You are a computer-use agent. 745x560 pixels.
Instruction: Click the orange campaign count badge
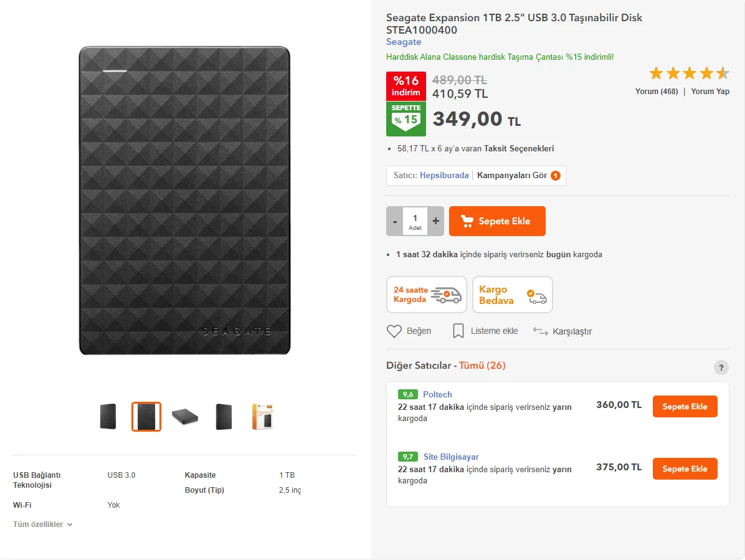[x=555, y=176]
